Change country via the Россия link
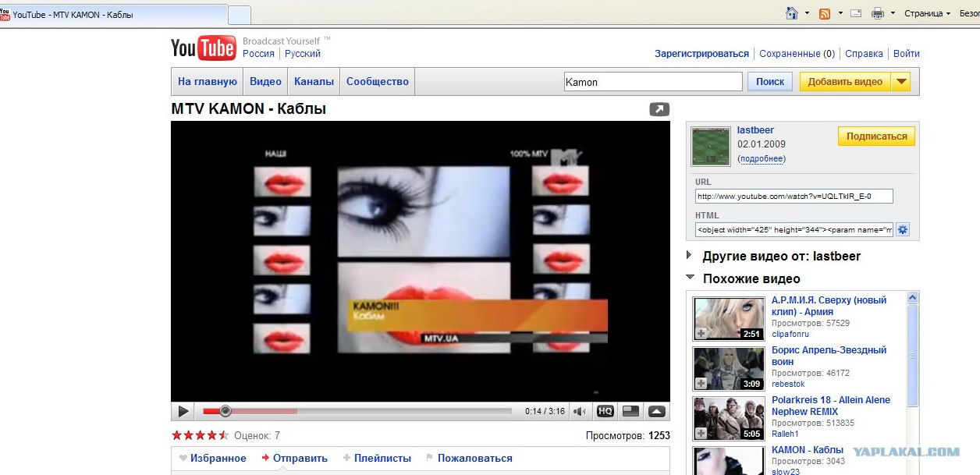This screenshot has height=475, width=980. click(258, 54)
